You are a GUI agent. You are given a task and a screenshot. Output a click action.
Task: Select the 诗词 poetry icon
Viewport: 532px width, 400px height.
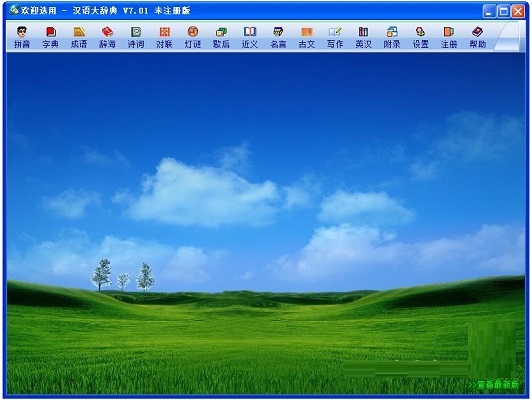pyautogui.click(x=136, y=37)
